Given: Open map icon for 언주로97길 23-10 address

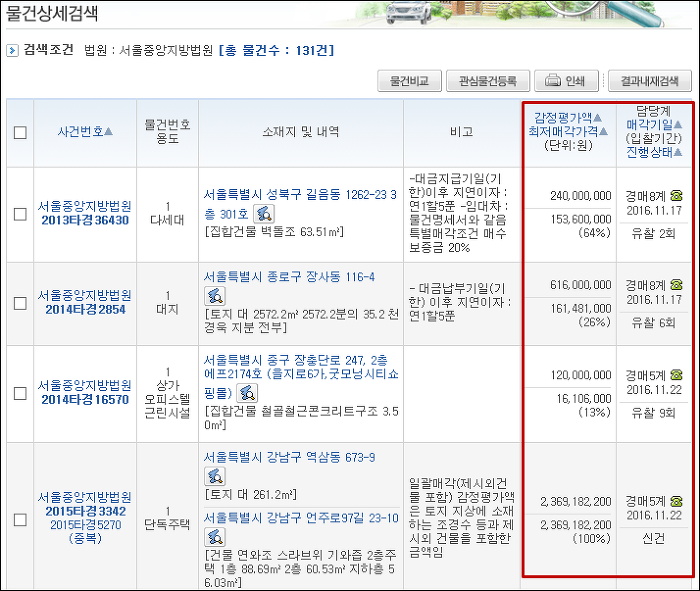Looking at the screenshot, I should pos(215,537).
